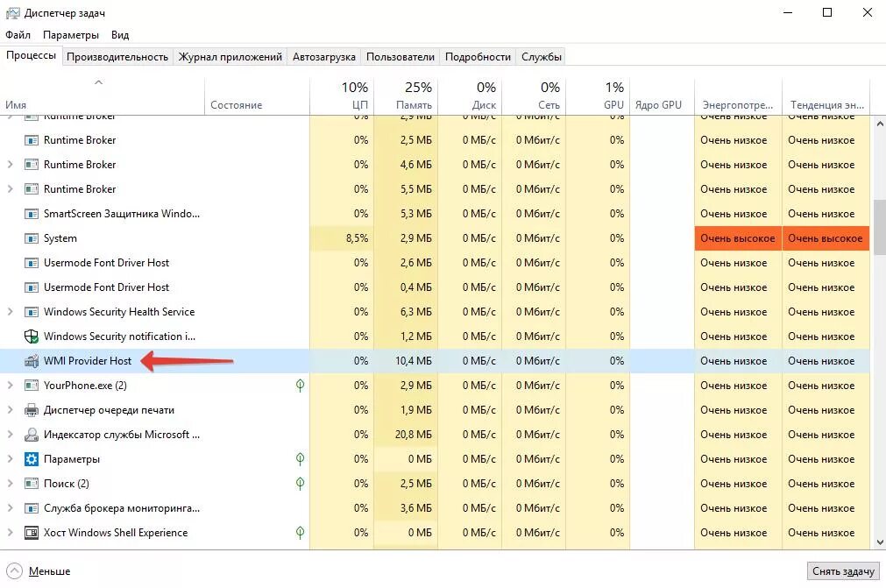Select the Runtime Broker 2,5 МБ row
The height and width of the screenshot is (588, 886).
pos(435,140)
